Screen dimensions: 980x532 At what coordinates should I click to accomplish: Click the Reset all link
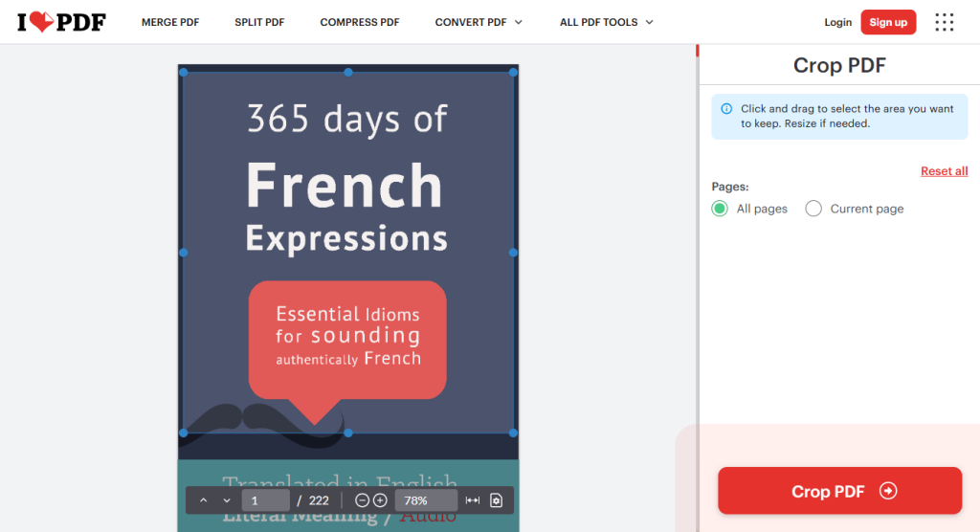tap(944, 171)
